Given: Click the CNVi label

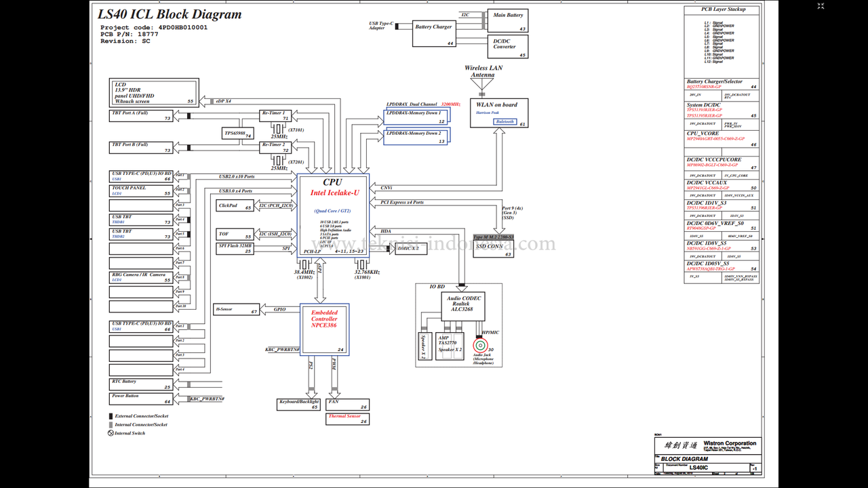Looking at the screenshot, I should [386, 188].
